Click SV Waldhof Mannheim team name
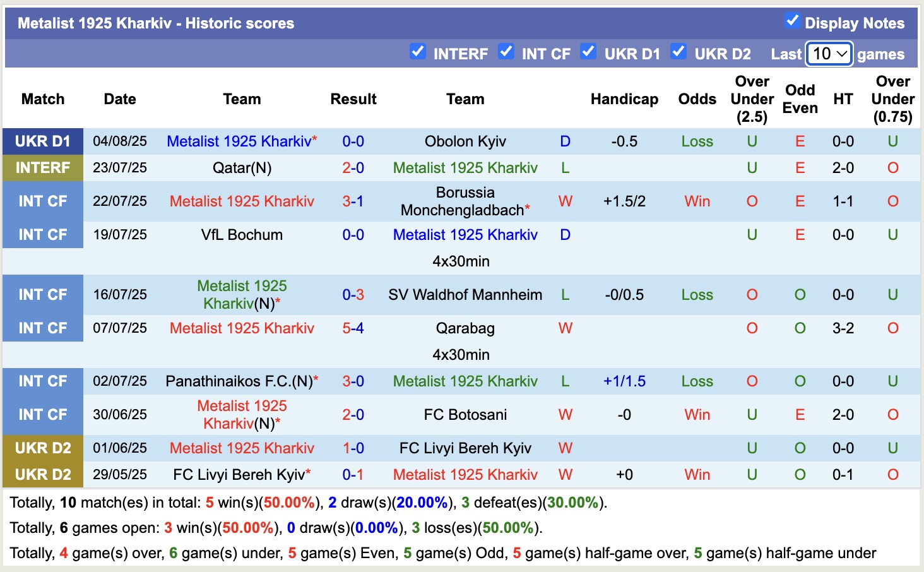 click(x=465, y=295)
